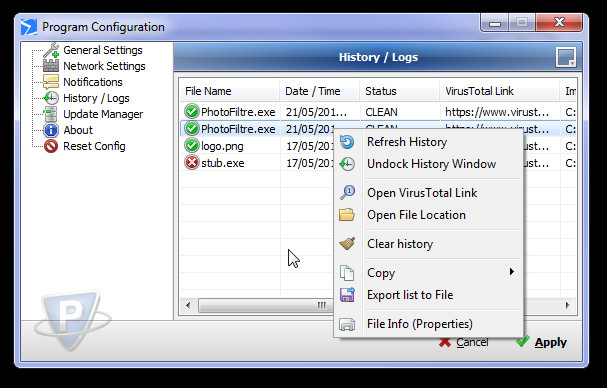
Task: Click the green check icon beside logo.png
Action: [x=192, y=146]
